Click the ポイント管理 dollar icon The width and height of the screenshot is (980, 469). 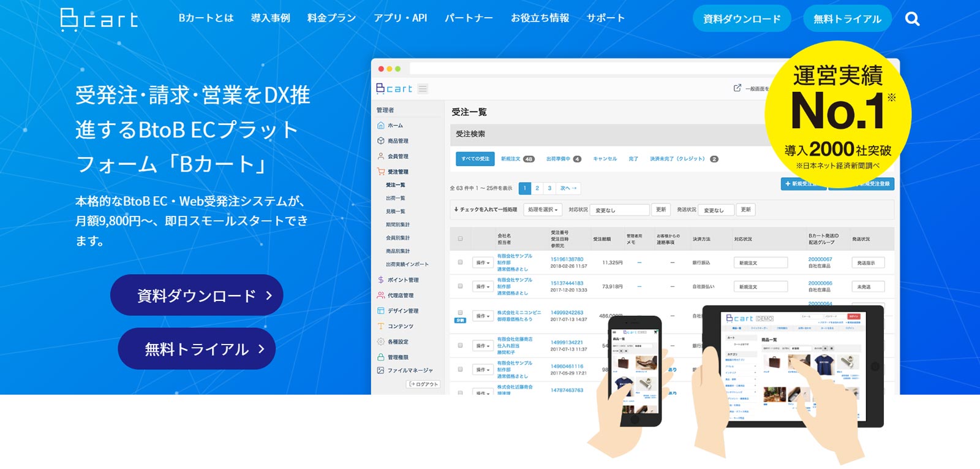pos(381,280)
